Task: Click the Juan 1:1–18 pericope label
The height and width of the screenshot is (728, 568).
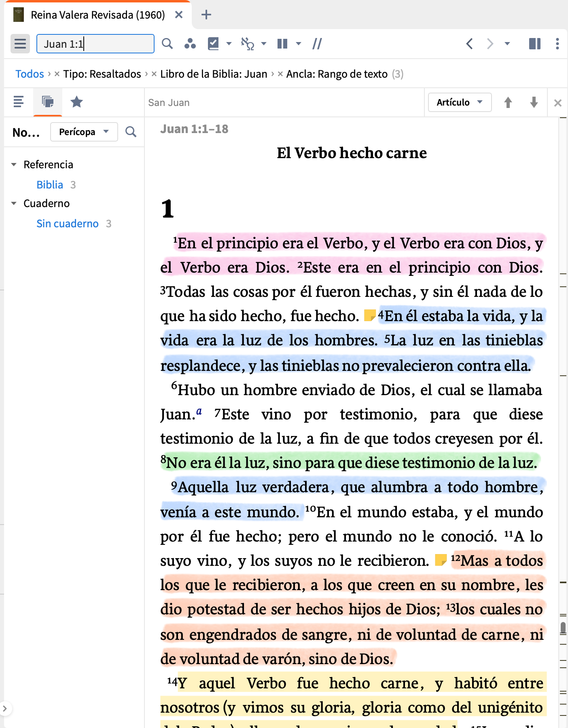Action: click(194, 129)
